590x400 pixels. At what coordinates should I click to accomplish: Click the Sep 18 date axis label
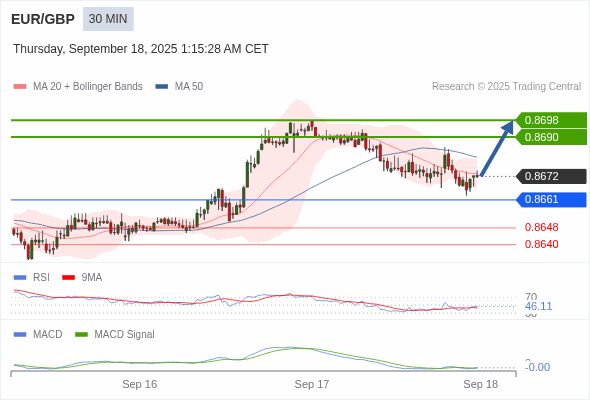coord(481,384)
